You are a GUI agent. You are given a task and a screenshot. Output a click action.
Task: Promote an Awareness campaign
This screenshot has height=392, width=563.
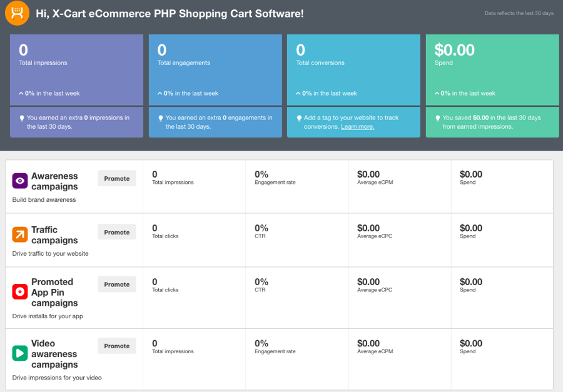click(x=117, y=178)
